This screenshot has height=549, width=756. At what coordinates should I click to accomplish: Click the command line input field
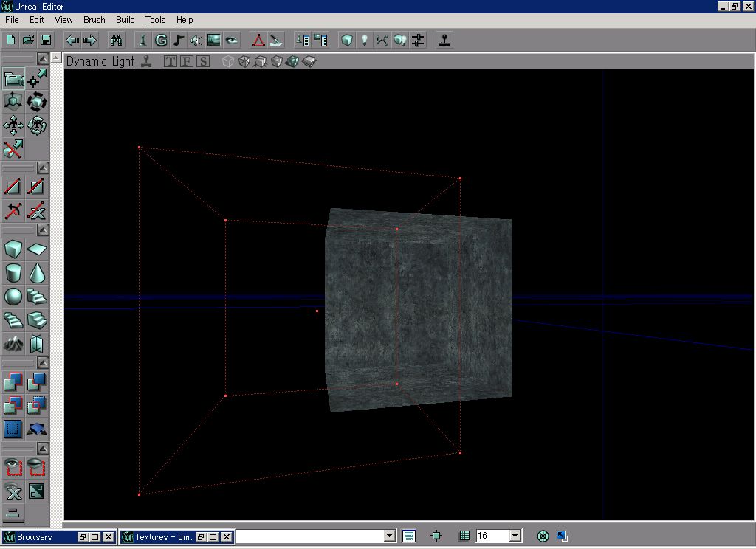pyautogui.click(x=311, y=536)
